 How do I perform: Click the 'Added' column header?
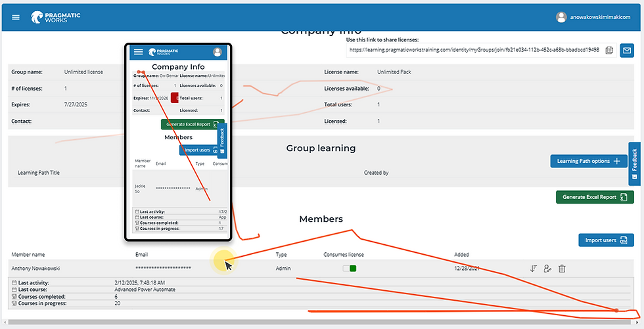pyautogui.click(x=461, y=254)
